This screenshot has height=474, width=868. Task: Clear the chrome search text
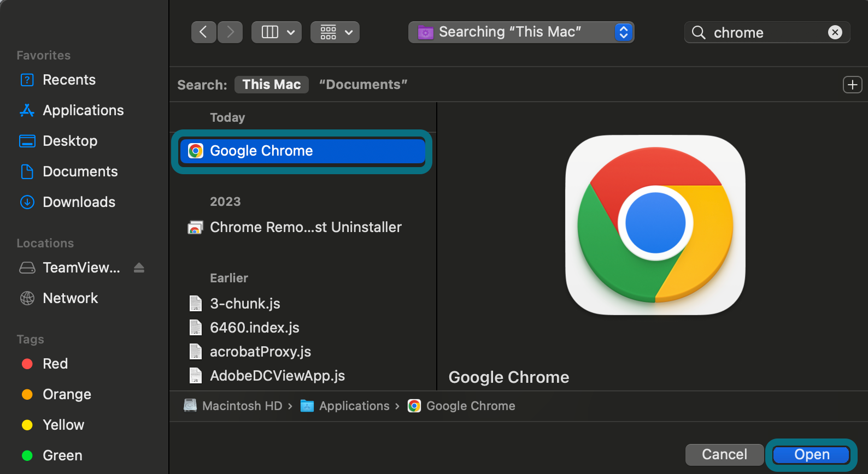(835, 33)
